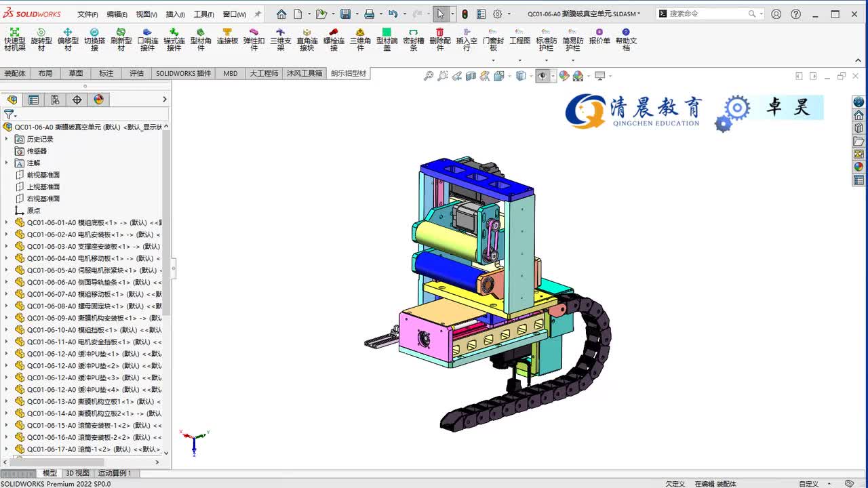The width and height of the screenshot is (868, 488).
Task: Switch to the 装配体 tab
Action: point(15,73)
